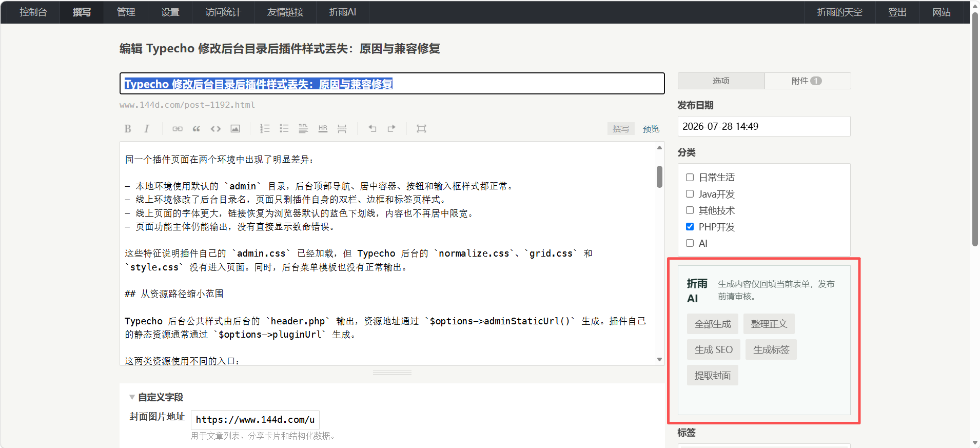Screen dimensions: 980x448
Task: Open the 折雨的天空 profile link
Action: point(839,12)
